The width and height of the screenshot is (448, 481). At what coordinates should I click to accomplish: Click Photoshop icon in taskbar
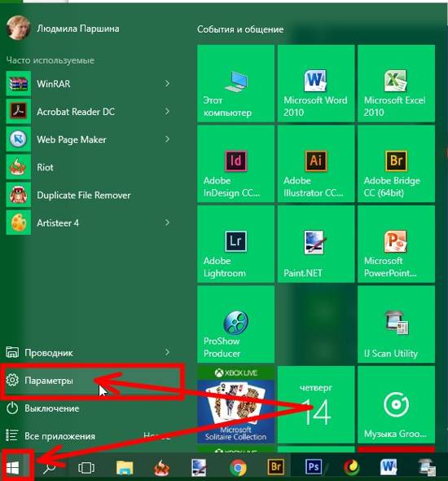click(x=313, y=467)
